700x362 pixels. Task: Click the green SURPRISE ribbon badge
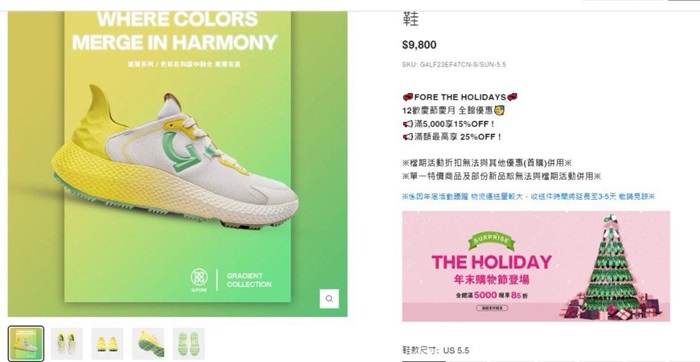491,241
